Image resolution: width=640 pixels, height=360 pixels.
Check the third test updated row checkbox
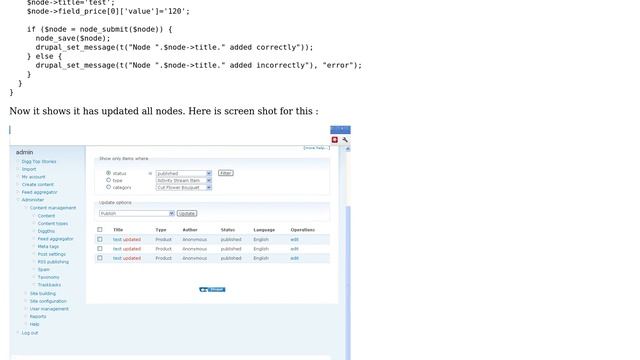(x=100, y=258)
